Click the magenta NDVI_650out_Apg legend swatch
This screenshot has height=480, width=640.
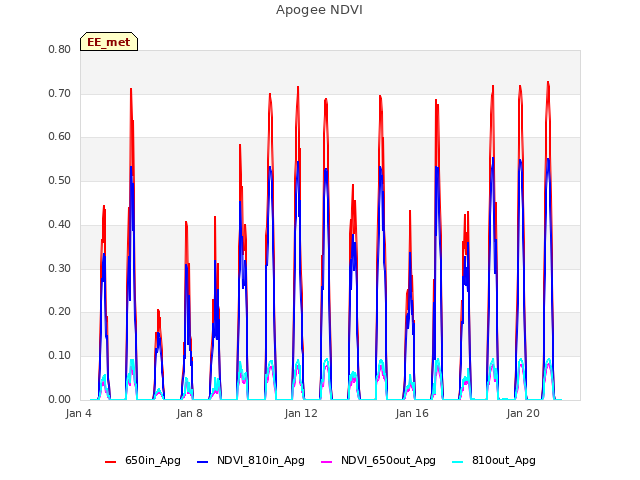coord(327,462)
